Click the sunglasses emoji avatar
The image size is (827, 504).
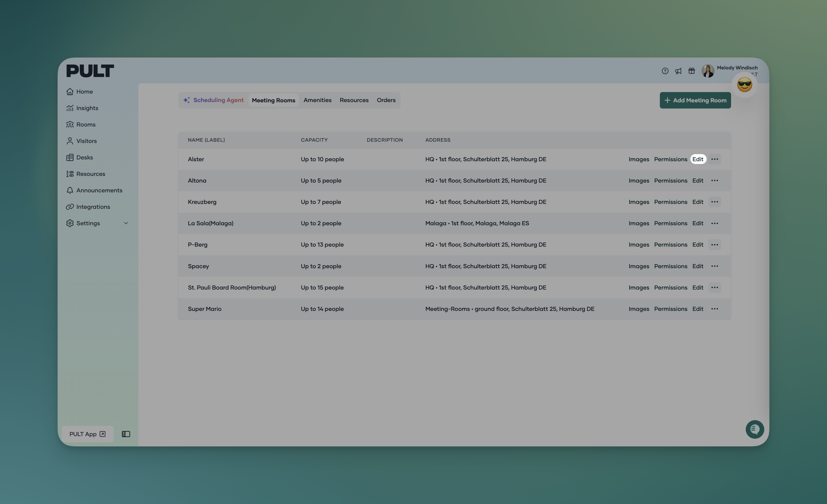tap(744, 85)
